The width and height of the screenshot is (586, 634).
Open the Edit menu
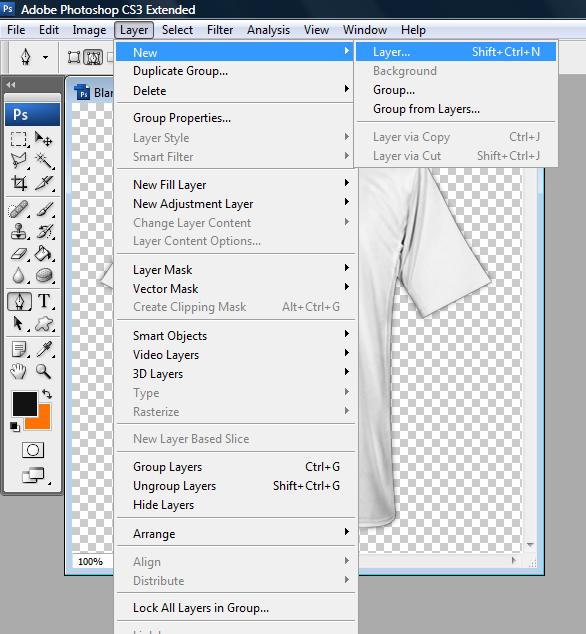pos(49,30)
